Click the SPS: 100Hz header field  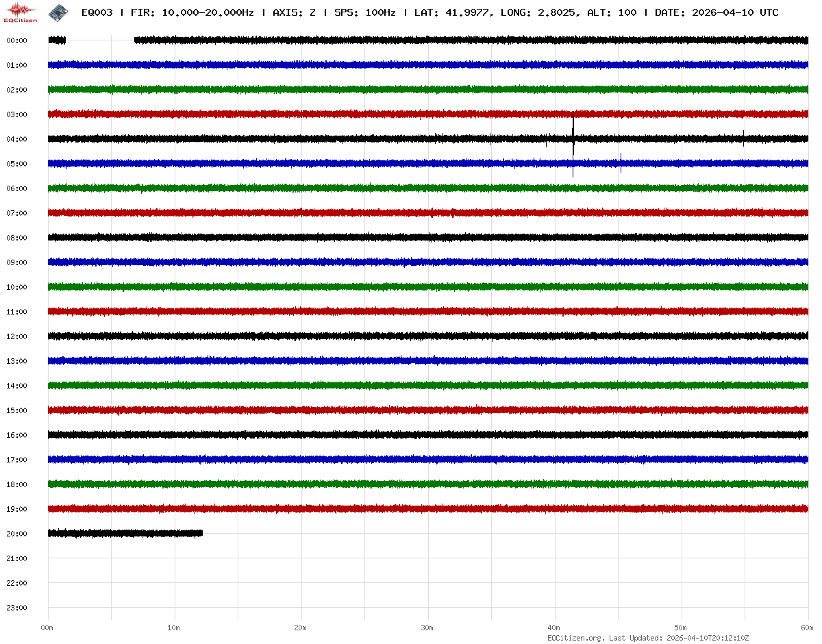(x=364, y=12)
